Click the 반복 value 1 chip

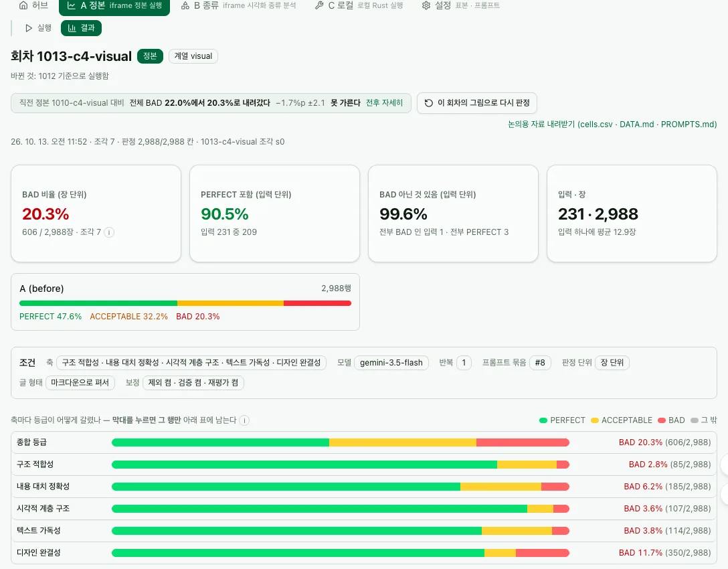(x=464, y=363)
